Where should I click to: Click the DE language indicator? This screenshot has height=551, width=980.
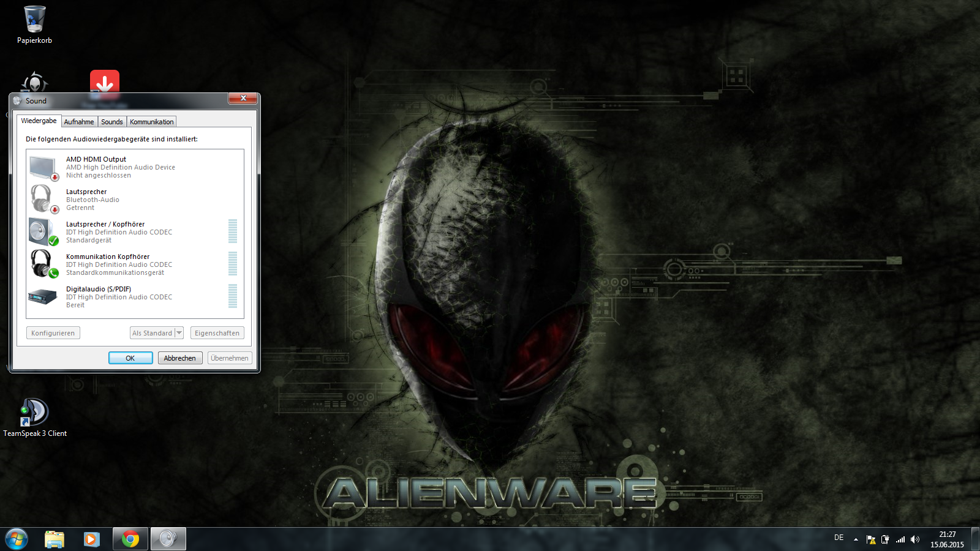[839, 538]
